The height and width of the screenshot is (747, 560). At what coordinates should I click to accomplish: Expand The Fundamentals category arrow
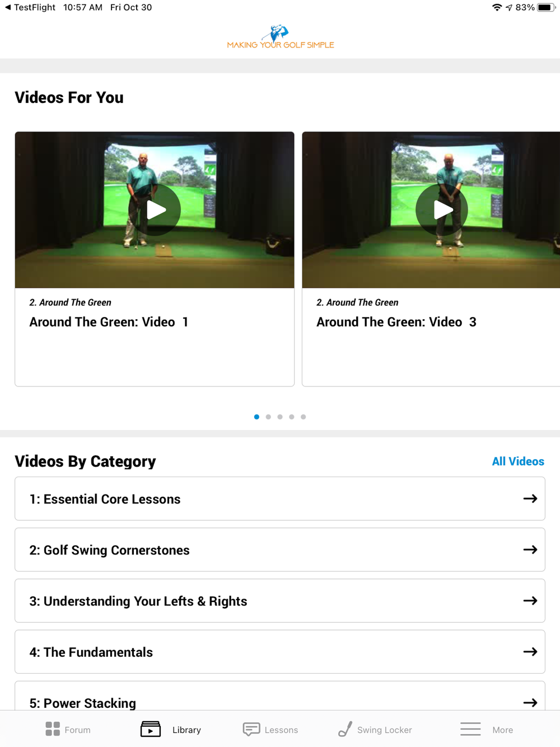(x=530, y=651)
